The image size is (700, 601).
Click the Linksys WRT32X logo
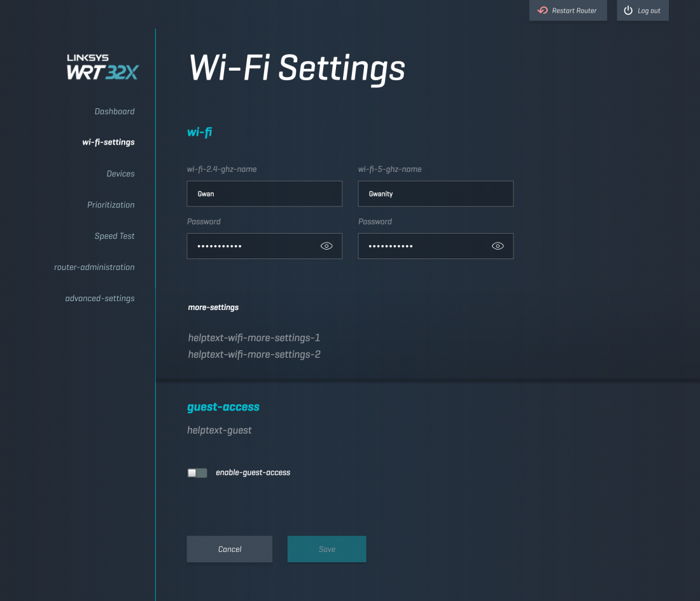tap(102, 67)
